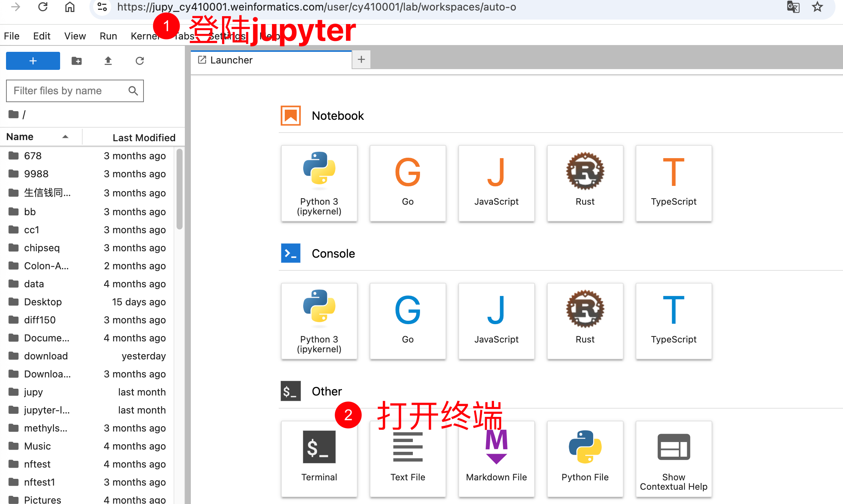Click the New Folder icon
This screenshot has width=843, height=504.
coord(77,61)
